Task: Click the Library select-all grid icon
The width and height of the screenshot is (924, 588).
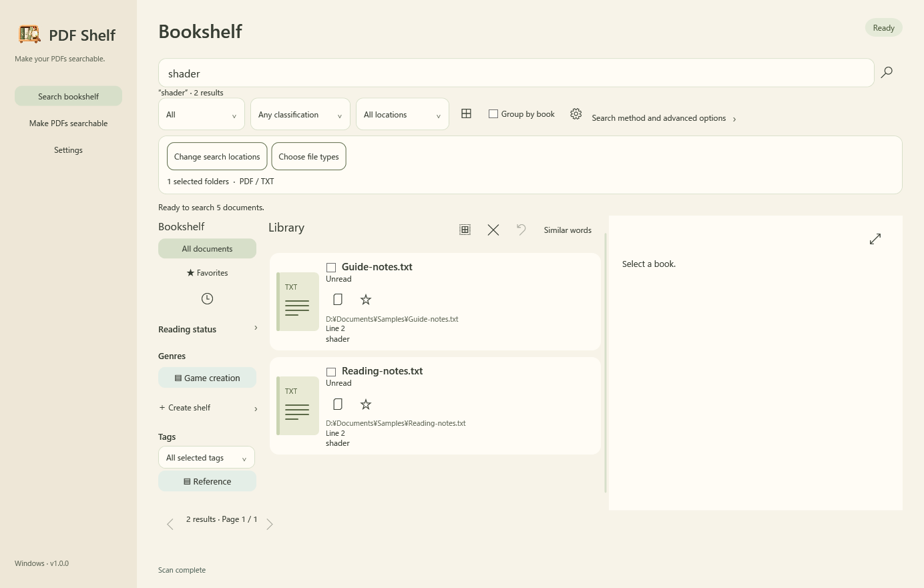Action: pos(465,230)
